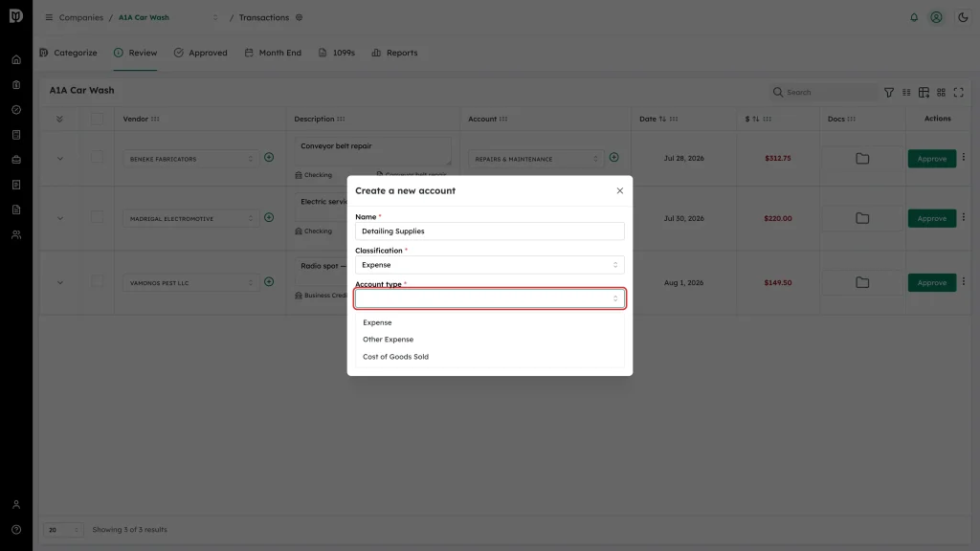Sort by the Date column arrows
980x551 pixels.
(x=662, y=119)
